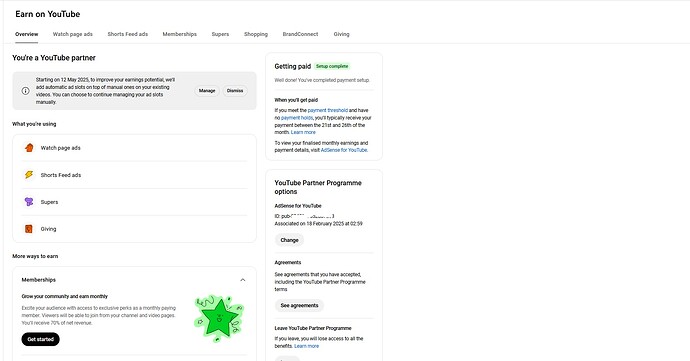Open the Shopping tab
Viewport: 690px width, 361px height.
(x=256, y=34)
